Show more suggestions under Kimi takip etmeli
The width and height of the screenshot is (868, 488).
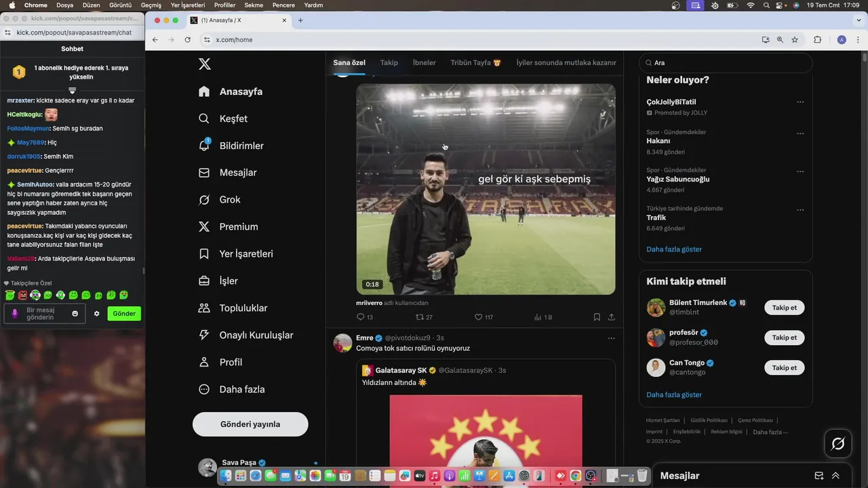(674, 394)
